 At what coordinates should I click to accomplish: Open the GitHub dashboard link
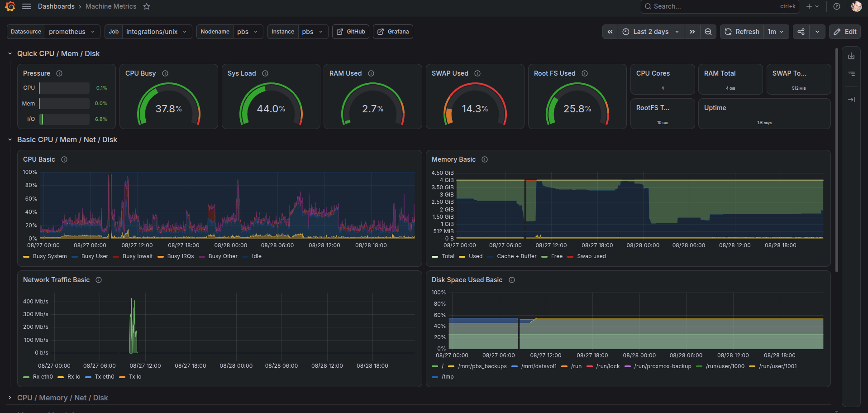351,32
